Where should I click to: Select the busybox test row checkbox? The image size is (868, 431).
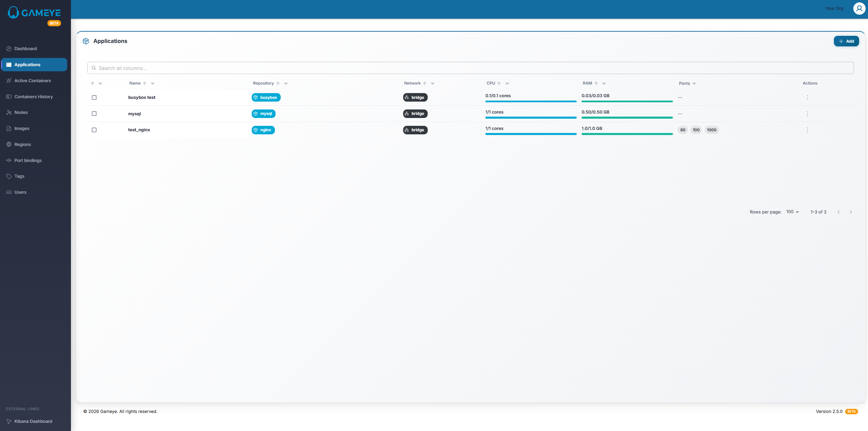(94, 98)
